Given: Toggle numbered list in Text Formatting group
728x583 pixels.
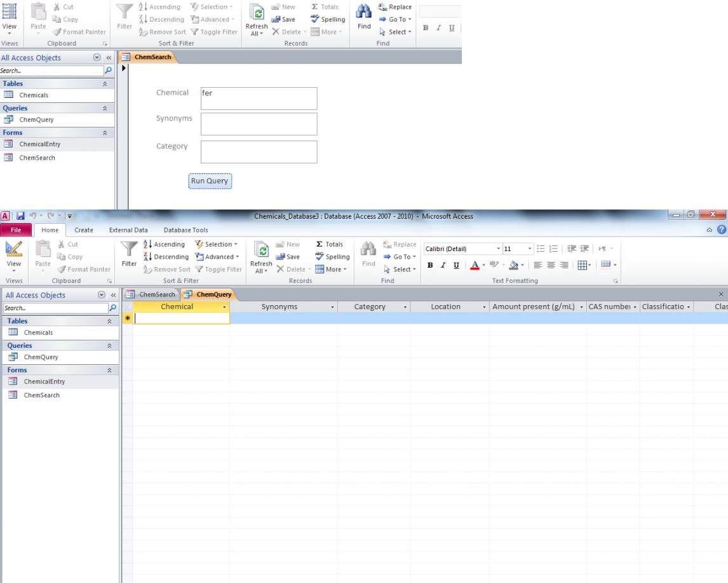Looking at the screenshot, I should coord(553,249).
